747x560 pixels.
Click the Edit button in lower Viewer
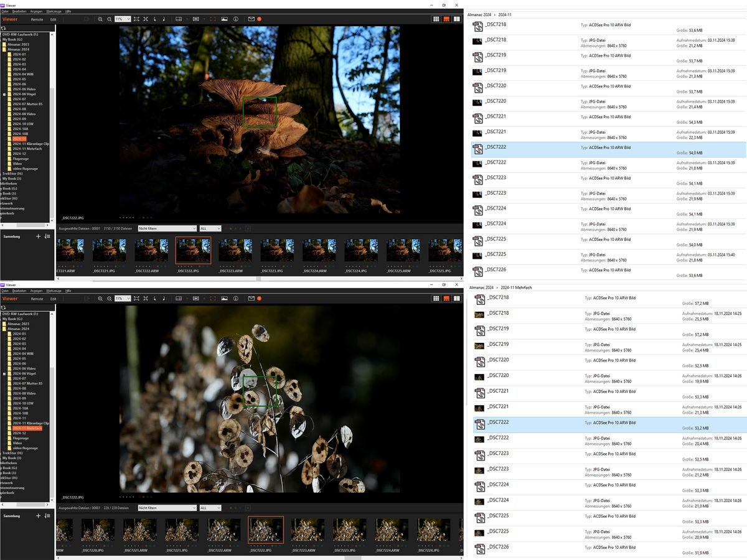click(54, 299)
